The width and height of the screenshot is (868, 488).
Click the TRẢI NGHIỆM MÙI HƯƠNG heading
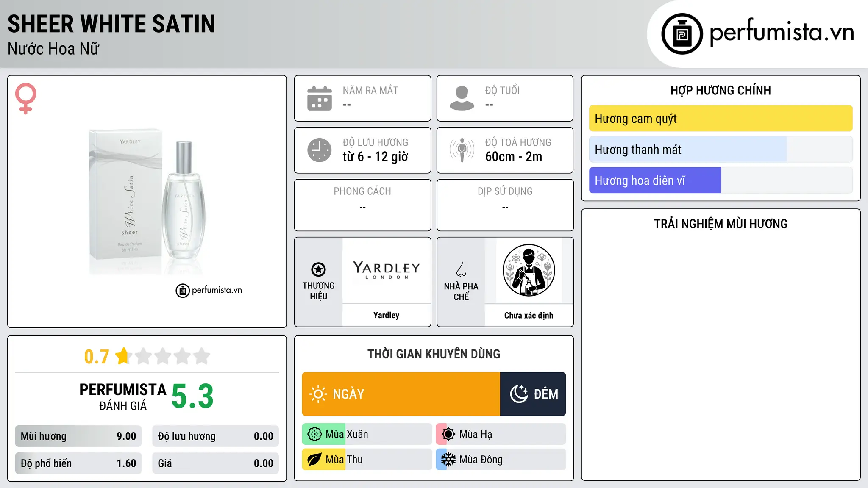point(721,224)
